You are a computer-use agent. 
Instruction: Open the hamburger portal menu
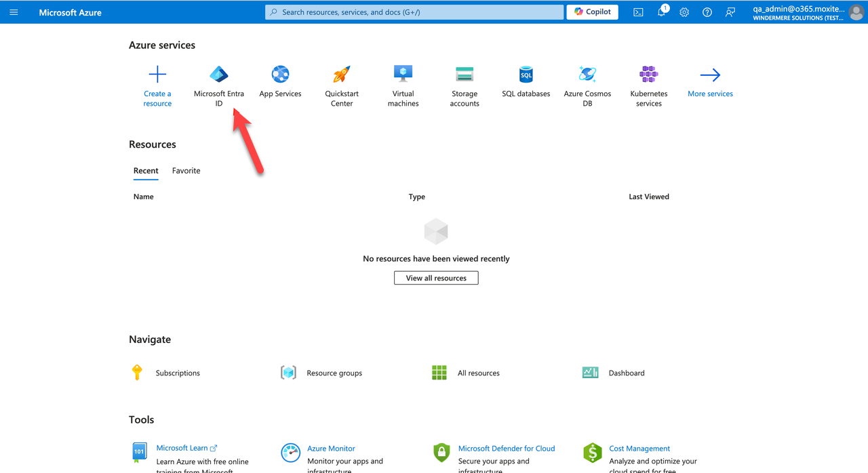pyautogui.click(x=14, y=12)
